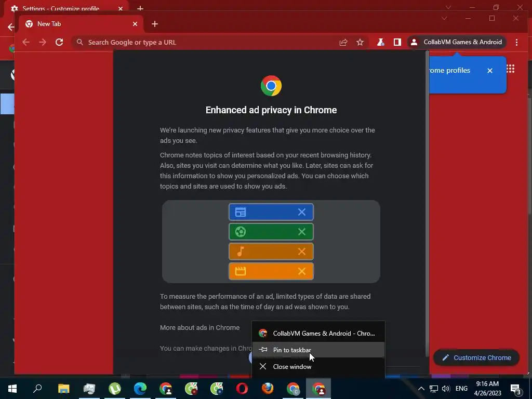
Task: Click the privacy dialog's vertical scrollbar
Action: click(x=427, y=204)
